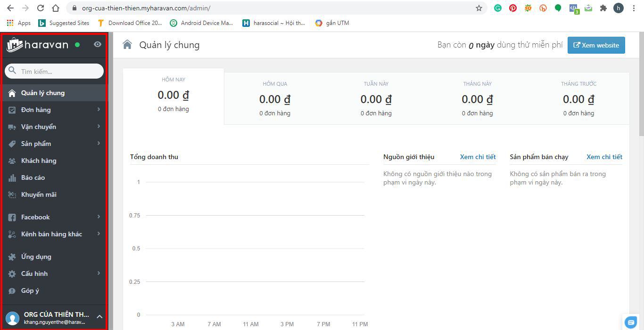This screenshot has width=644, height=330.
Task: Open the Chrome profile avatar h
Action: pyautogui.click(x=618, y=8)
